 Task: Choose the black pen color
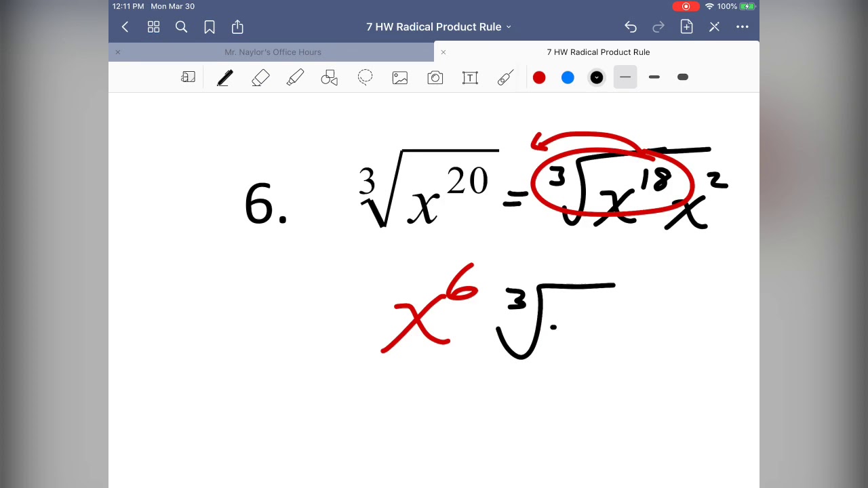pyautogui.click(x=597, y=77)
